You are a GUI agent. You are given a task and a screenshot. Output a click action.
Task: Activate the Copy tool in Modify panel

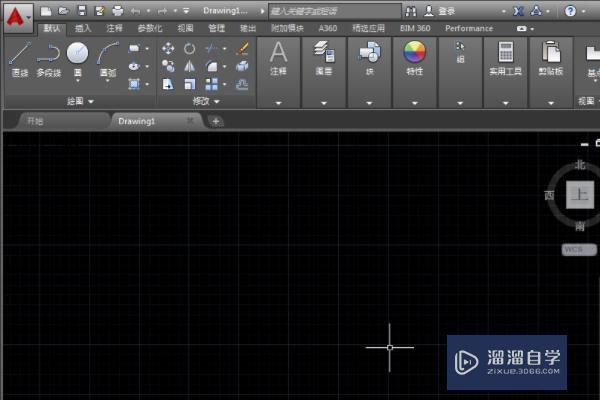point(168,66)
